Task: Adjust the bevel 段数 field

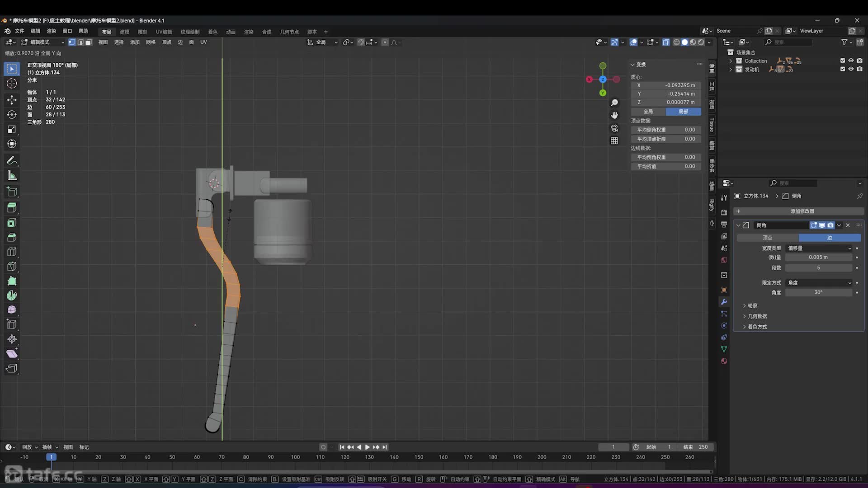Action: pyautogui.click(x=818, y=268)
